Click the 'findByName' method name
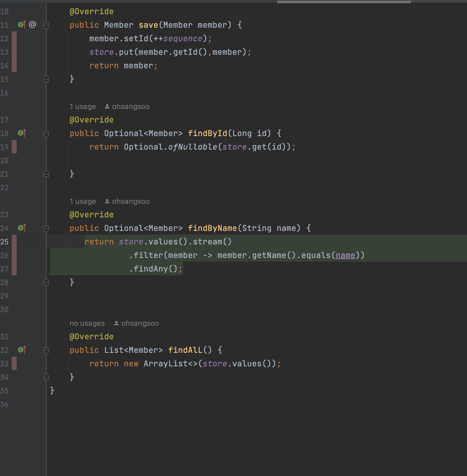The width and height of the screenshot is (467, 476). [213, 228]
